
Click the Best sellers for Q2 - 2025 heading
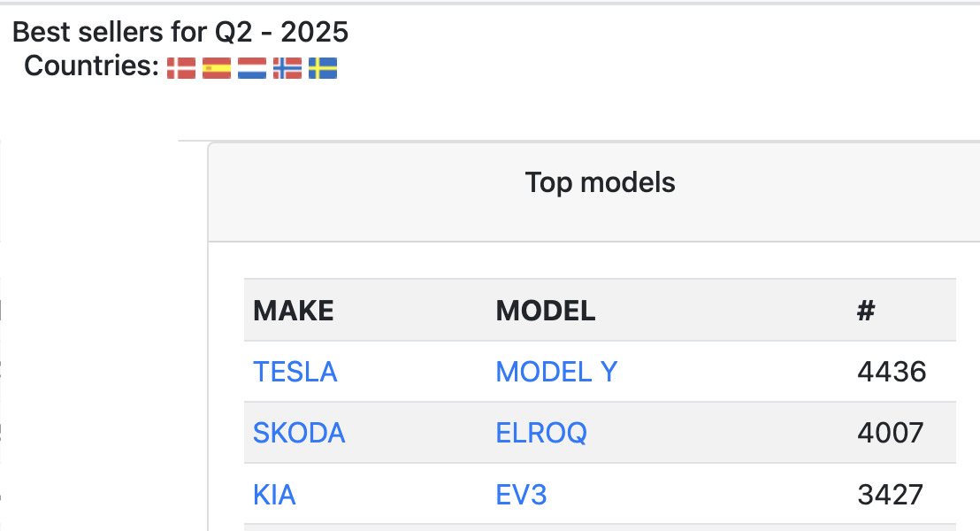click(180, 32)
